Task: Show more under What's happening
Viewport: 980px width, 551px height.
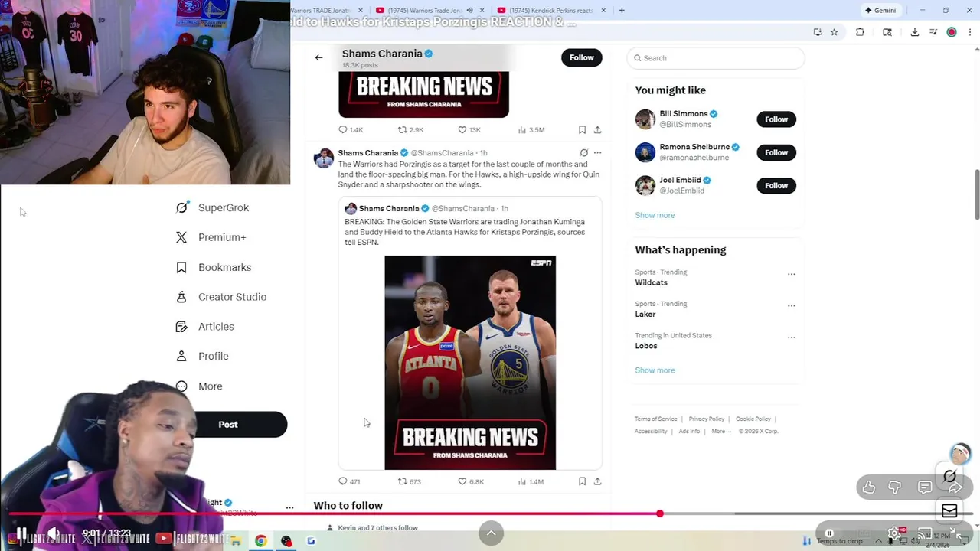Action: click(x=655, y=370)
